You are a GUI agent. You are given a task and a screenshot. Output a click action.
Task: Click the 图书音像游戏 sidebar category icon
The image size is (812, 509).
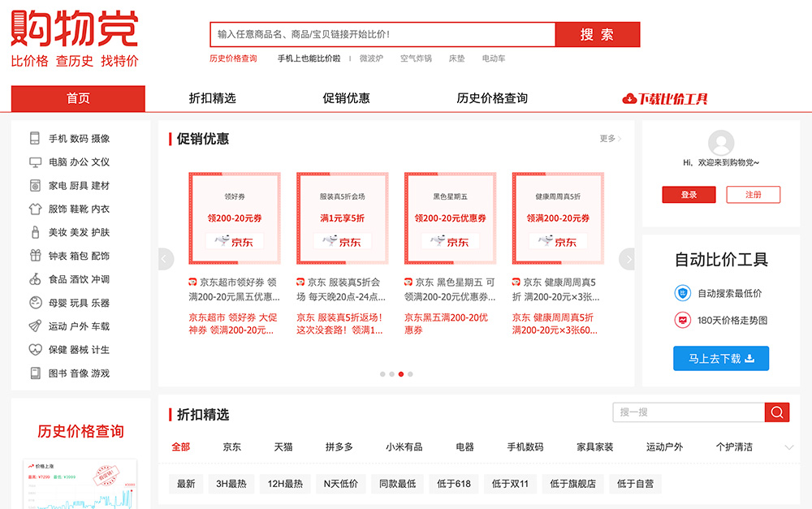pos(35,371)
